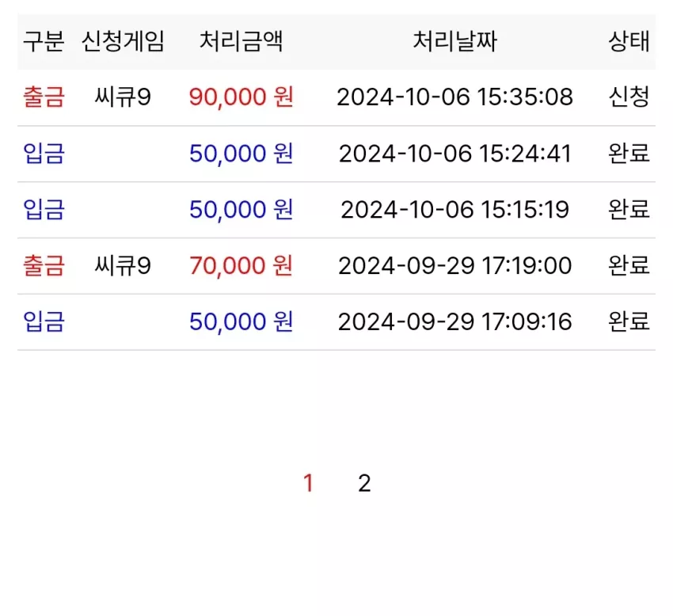
Task: Click date 2024-10-06 15:35:08
Action: (454, 97)
